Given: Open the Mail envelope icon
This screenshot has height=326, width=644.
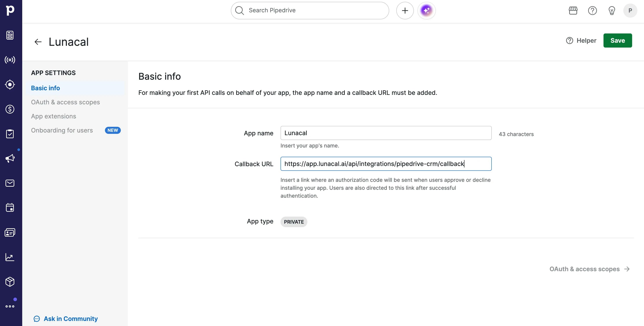Looking at the screenshot, I should tap(10, 183).
